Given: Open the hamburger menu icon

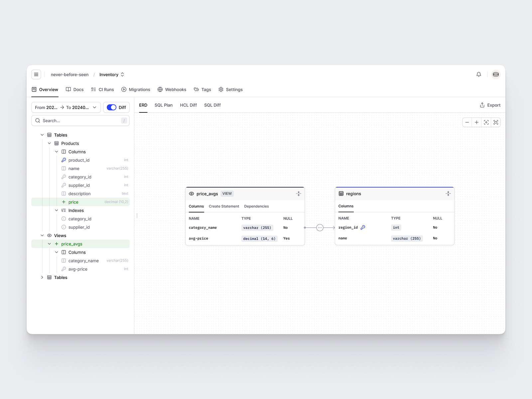Looking at the screenshot, I should coord(36,74).
